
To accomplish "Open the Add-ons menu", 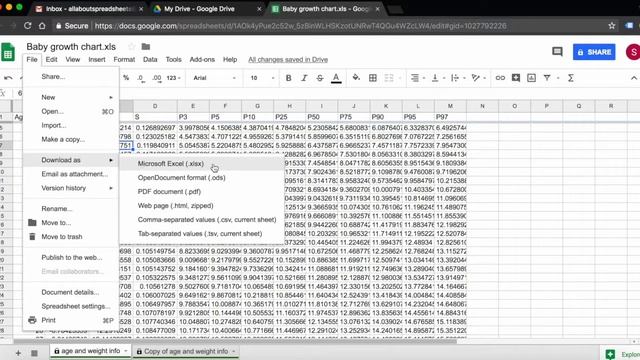I will click(x=202, y=60).
